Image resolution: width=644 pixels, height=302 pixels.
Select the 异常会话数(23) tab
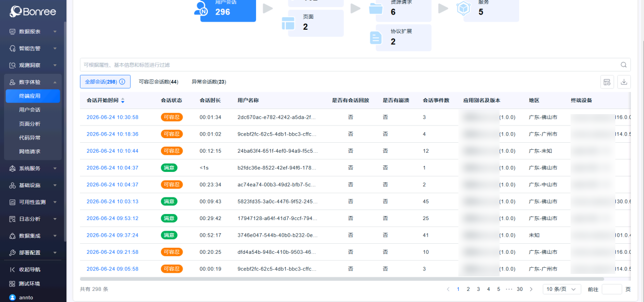pos(209,82)
